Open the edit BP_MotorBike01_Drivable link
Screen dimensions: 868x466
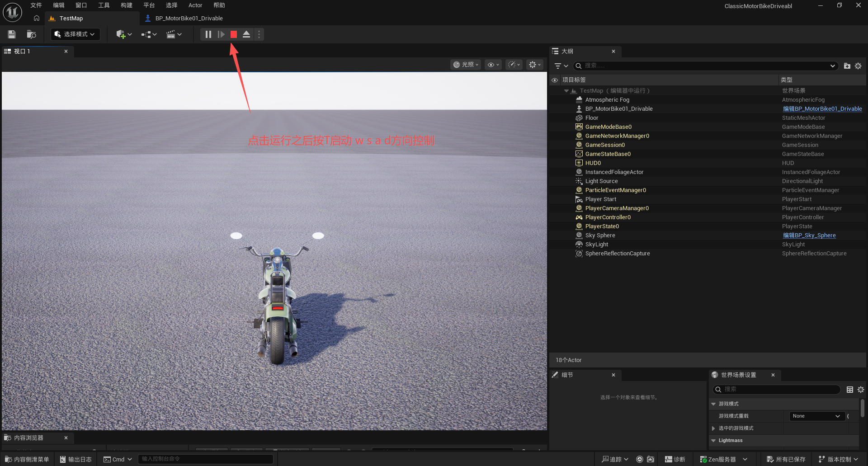tap(822, 109)
